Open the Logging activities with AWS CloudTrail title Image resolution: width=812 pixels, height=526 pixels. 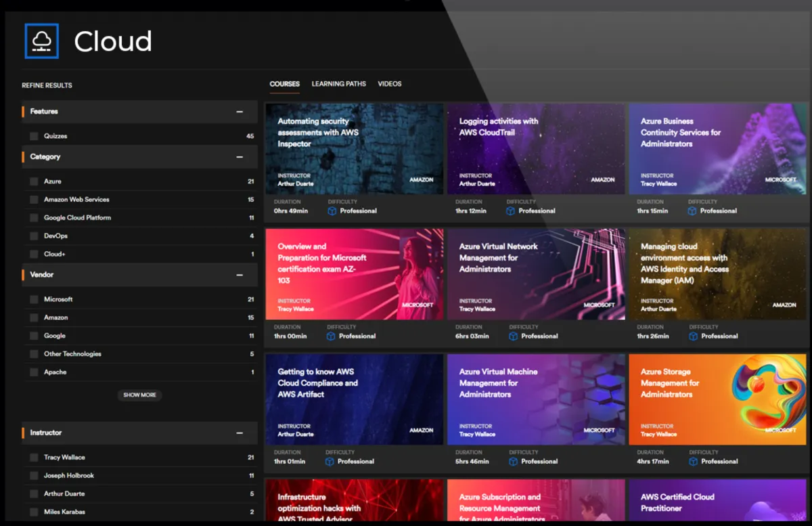(x=498, y=127)
